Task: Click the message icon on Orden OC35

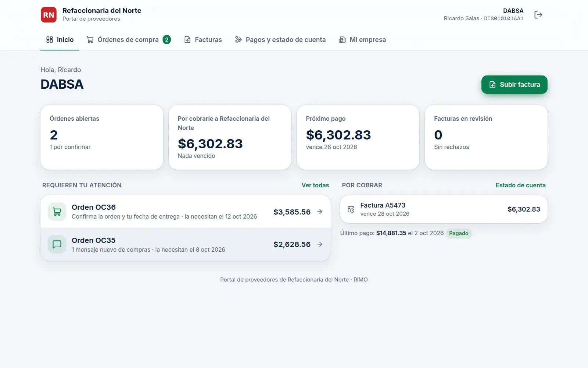Action: (57, 244)
